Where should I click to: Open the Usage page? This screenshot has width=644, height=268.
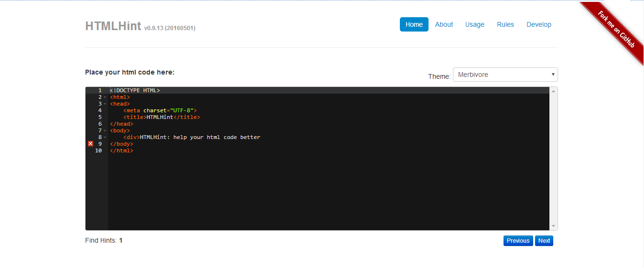[475, 24]
